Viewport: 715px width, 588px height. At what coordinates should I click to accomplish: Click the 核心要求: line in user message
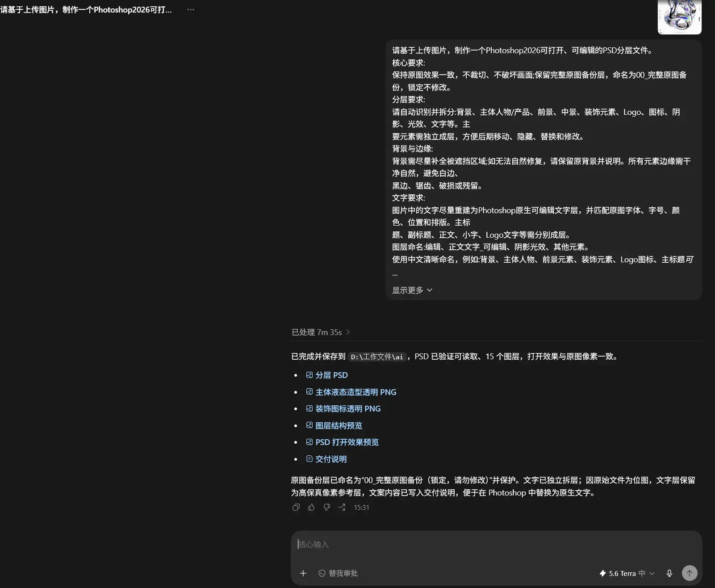[x=409, y=63]
